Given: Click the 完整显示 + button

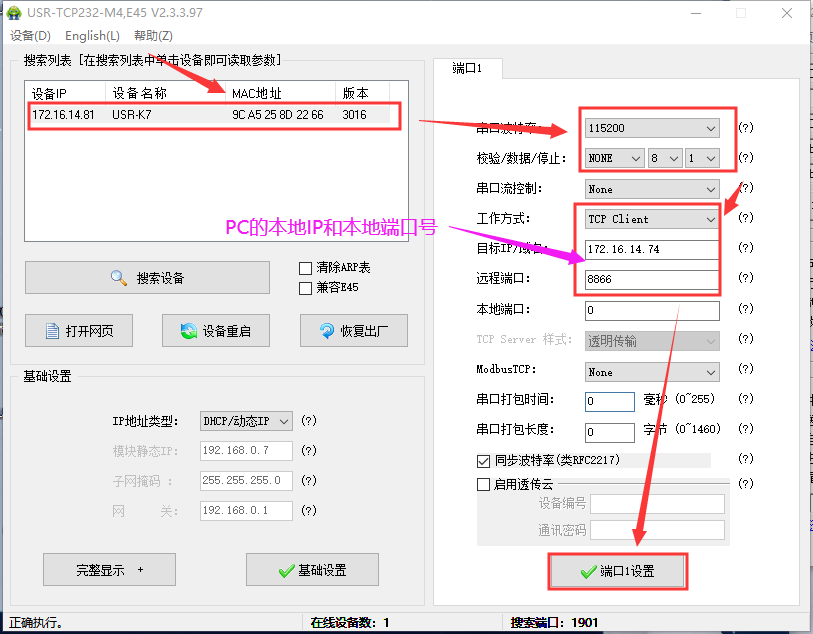Looking at the screenshot, I should (x=109, y=570).
